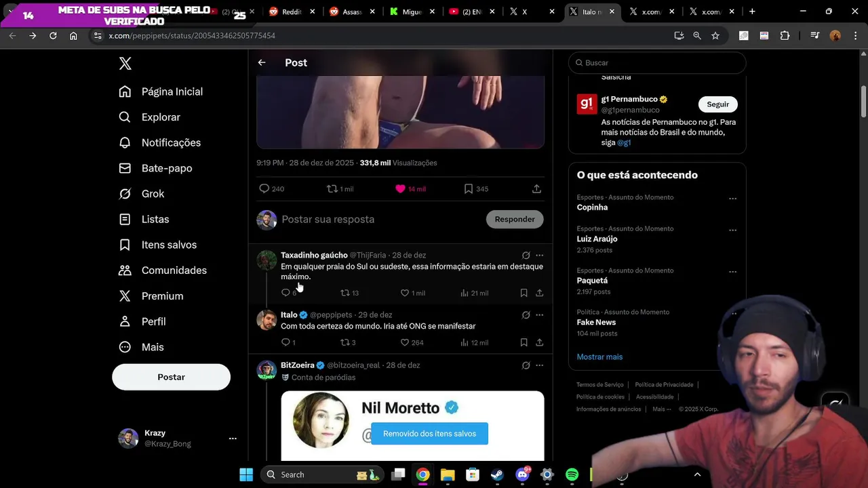Open Spotify from Windows taskbar
Viewport: 868px width, 488px height.
click(572, 474)
